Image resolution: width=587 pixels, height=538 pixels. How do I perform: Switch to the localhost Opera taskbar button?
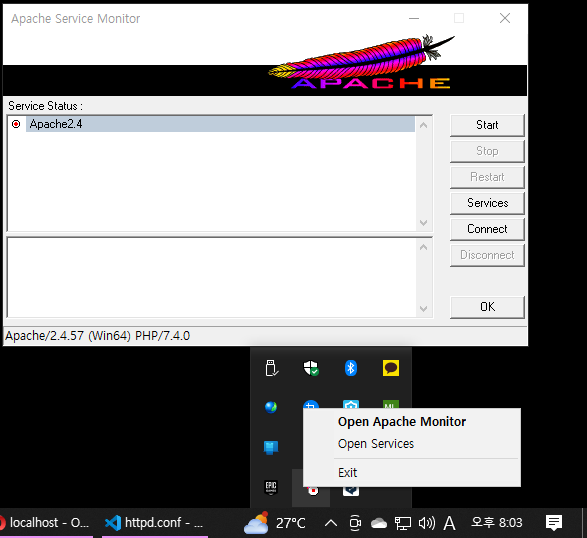[x=46, y=523]
